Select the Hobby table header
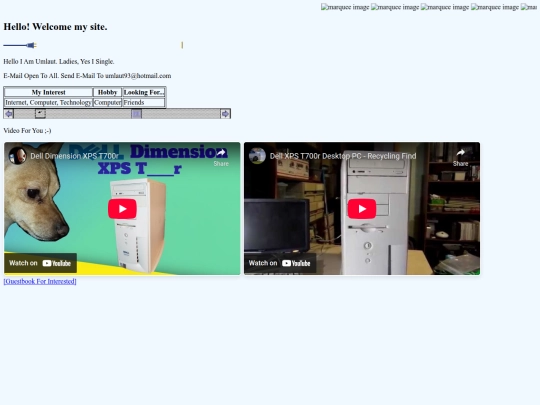 tap(107, 92)
